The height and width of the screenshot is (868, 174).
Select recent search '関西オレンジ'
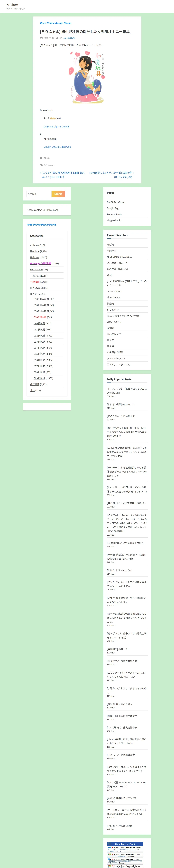click(x=114, y=334)
